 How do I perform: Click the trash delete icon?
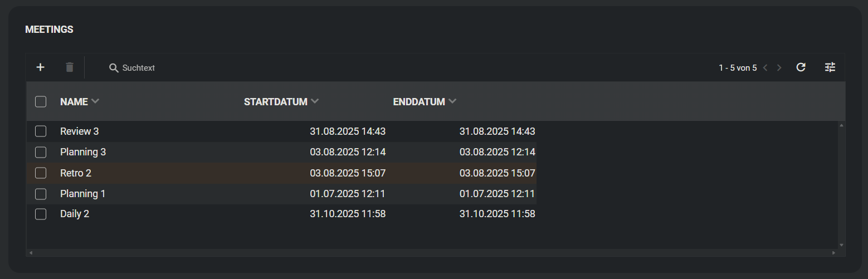70,67
